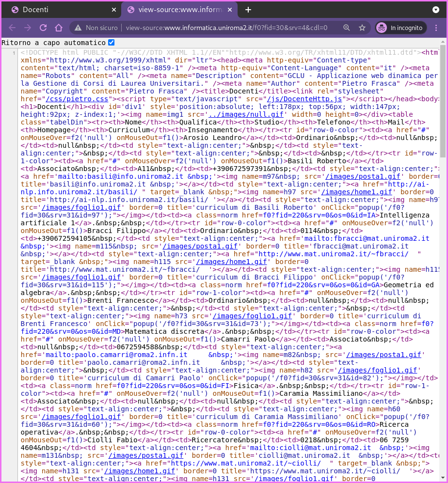
Task: Open foglio1.gif link after name=h73
Action: pos(252,316)
